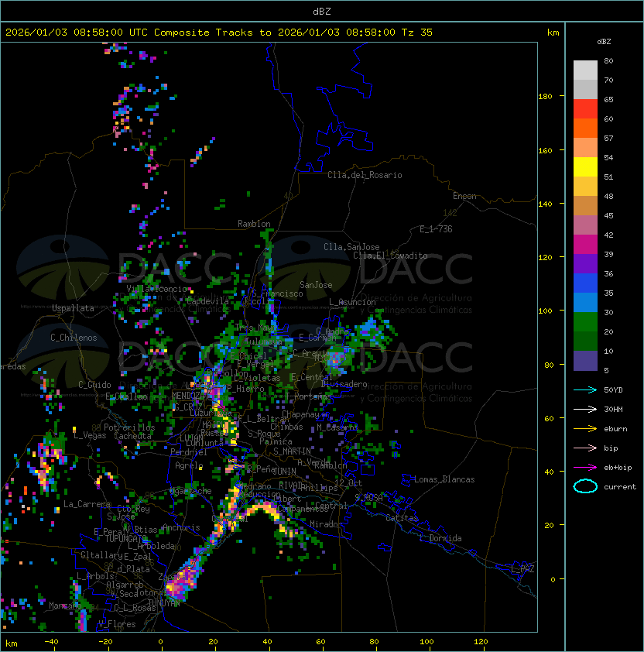Click the light gray 70-80 dBZ swatch
Viewport: 644px width, 652px height.
tap(585, 70)
